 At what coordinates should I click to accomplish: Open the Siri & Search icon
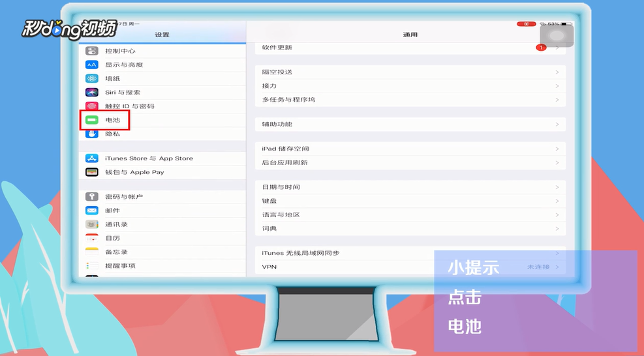click(91, 93)
